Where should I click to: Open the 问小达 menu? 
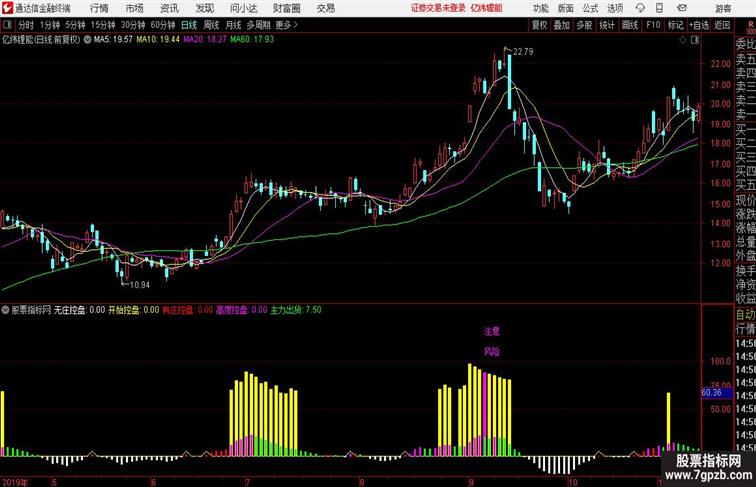point(244,8)
